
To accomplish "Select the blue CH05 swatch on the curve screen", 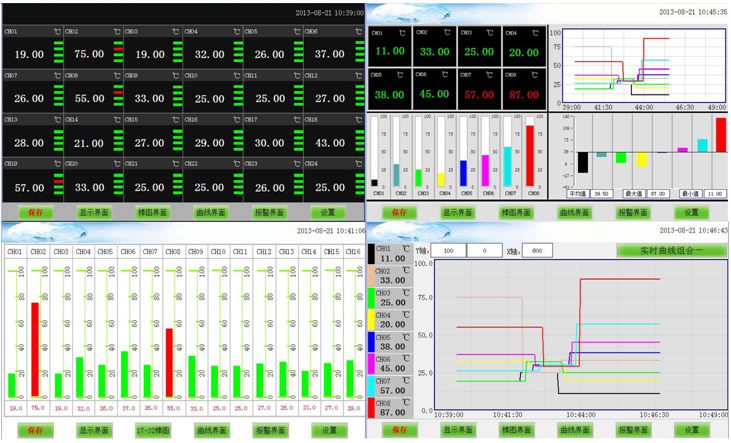I will coord(371,342).
